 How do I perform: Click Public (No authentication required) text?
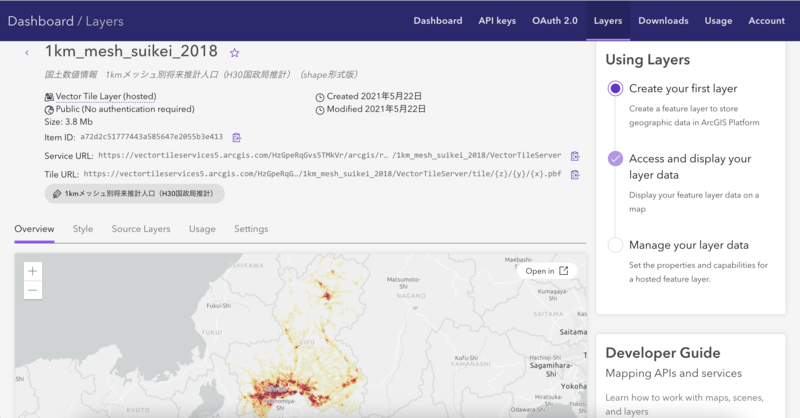click(125, 109)
